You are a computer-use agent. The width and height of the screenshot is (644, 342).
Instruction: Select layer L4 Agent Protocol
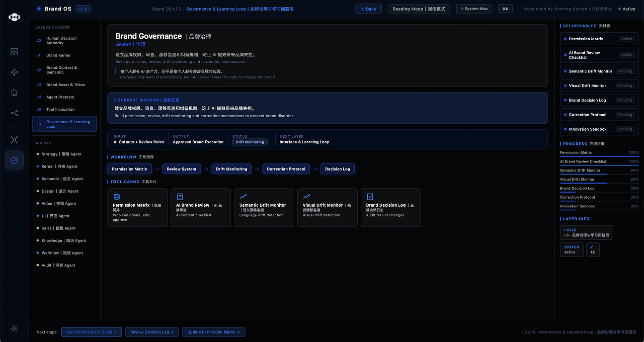tap(64, 97)
